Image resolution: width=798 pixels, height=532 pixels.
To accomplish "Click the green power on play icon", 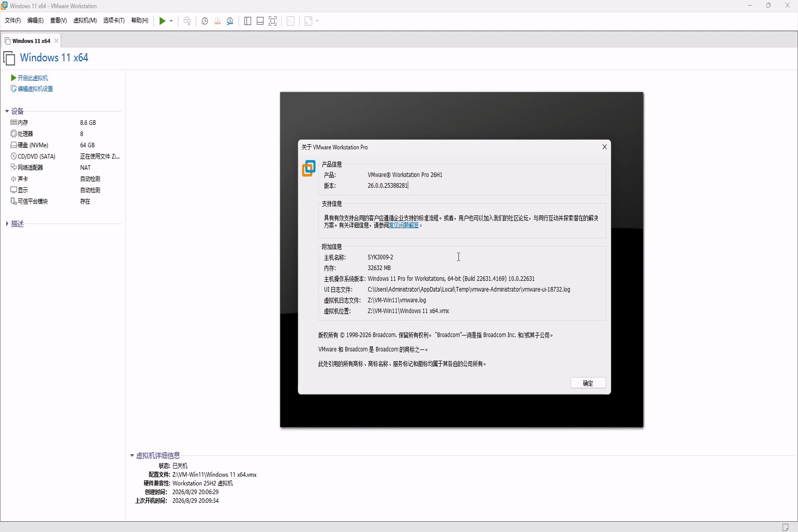I will click(162, 21).
